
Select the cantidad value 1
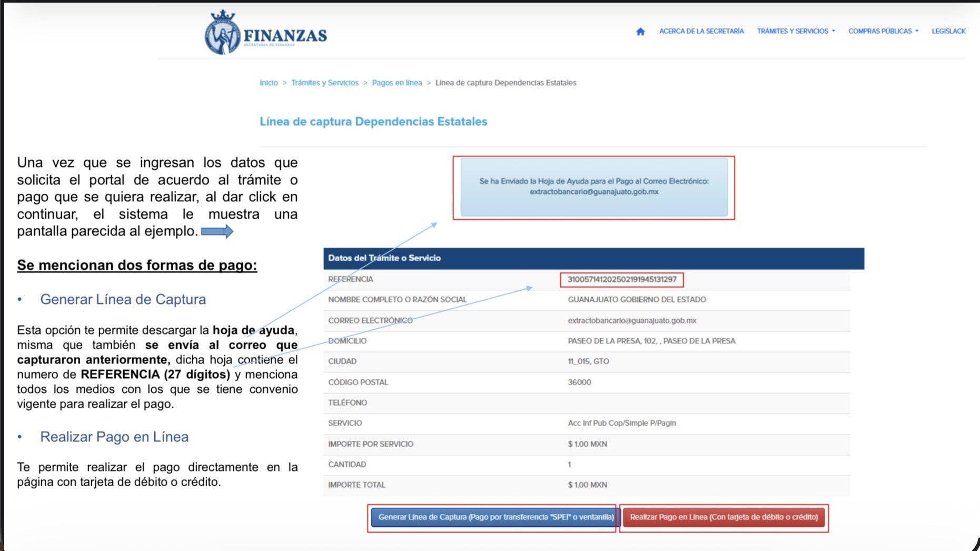[569, 465]
